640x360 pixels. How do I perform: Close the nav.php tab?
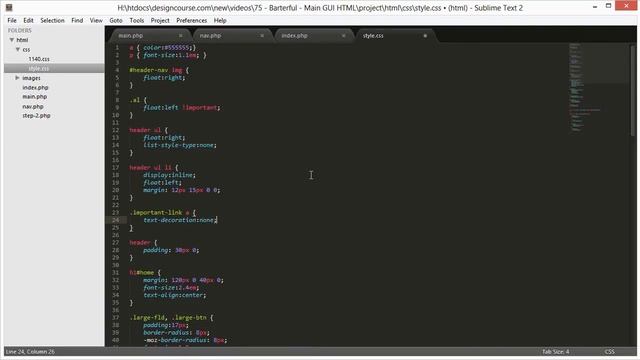tap(262, 36)
